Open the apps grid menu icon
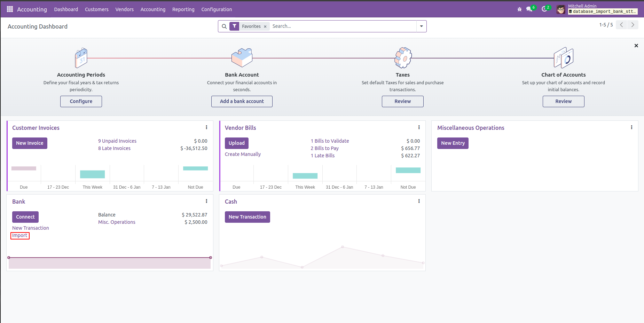 click(10, 9)
